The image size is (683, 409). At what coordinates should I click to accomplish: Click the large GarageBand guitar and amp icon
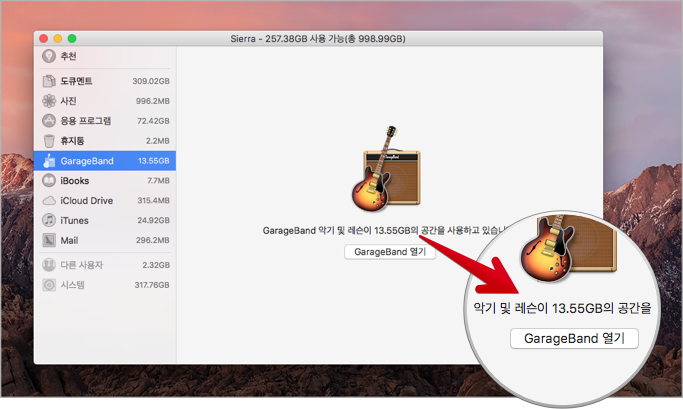tap(386, 169)
